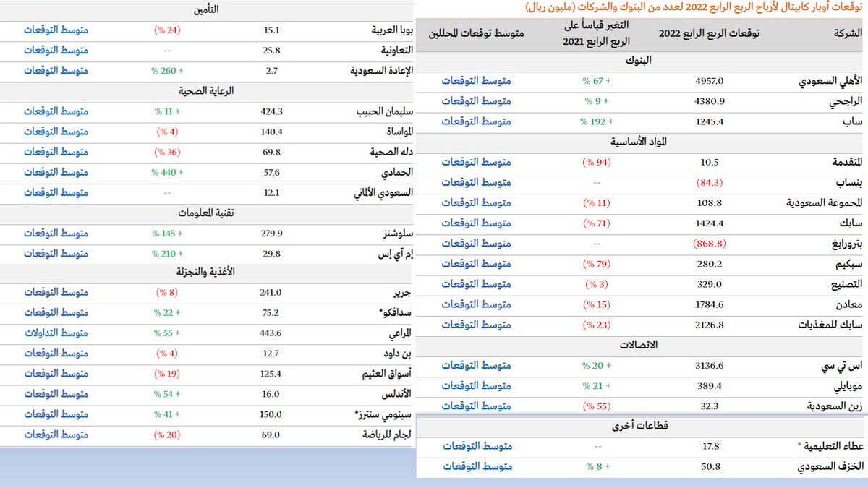This screenshot has width=868, height=488.
Task: Click the change value + 260 %
Action: tap(168, 71)
